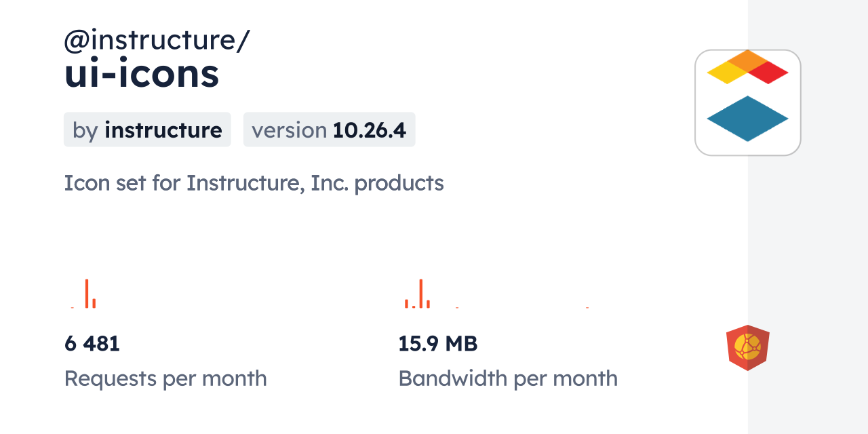Image resolution: width=868 pixels, height=434 pixels.
Task: Click the 15.9 MB bandwidth value
Action: tap(438, 344)
